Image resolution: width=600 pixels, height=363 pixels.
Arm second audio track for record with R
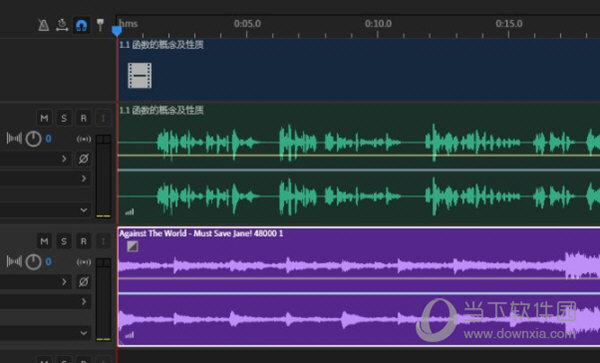83,241
